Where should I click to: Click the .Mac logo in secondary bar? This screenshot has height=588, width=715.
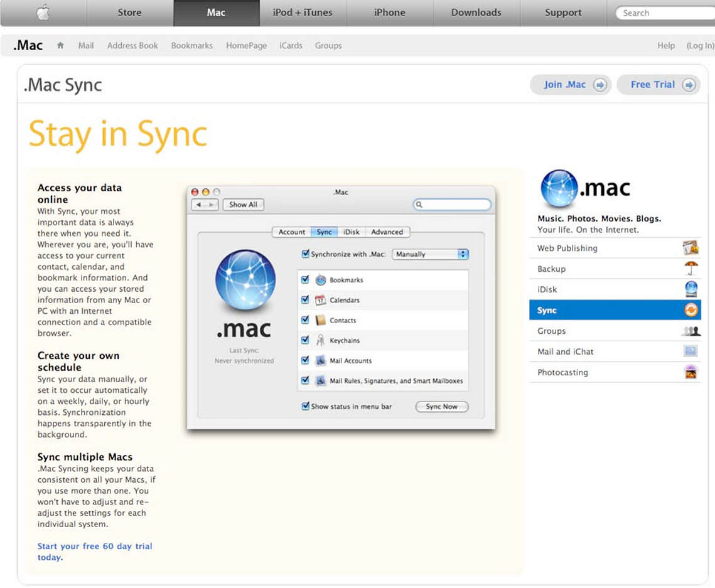28,45
